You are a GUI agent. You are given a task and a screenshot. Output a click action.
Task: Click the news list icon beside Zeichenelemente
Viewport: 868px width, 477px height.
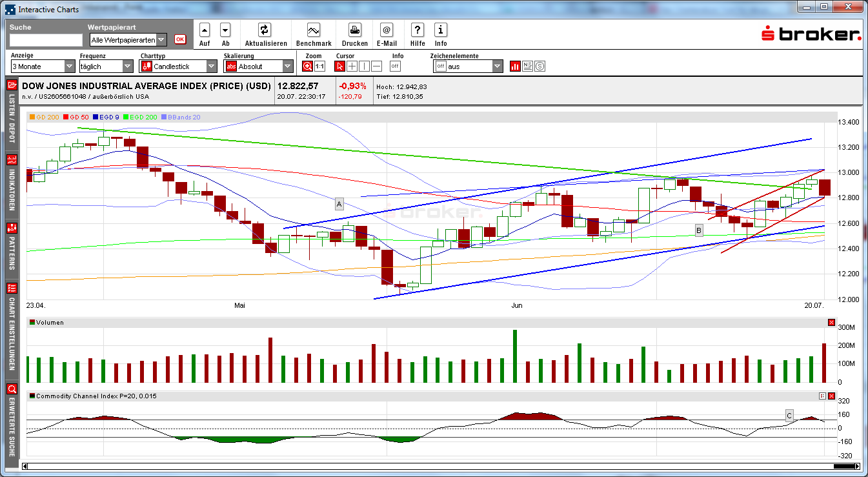(x=527, y=66)
